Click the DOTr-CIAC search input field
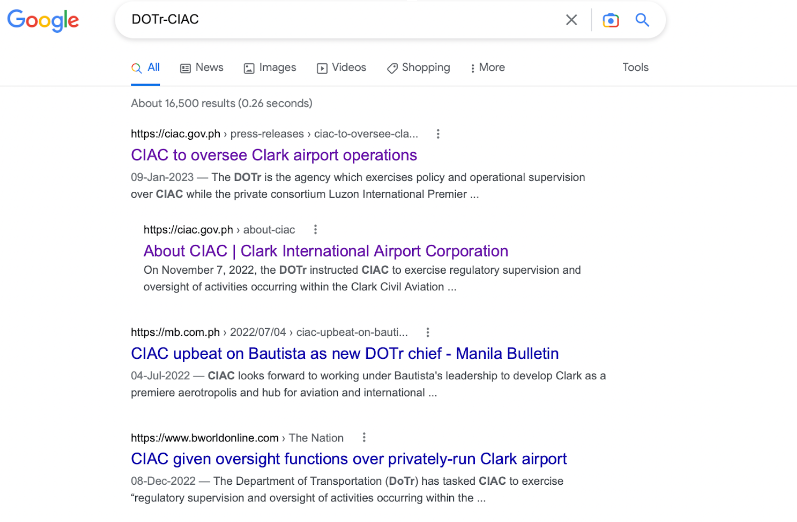The height and width of the screenshot is (522, 797). click(x=340, y=20)
